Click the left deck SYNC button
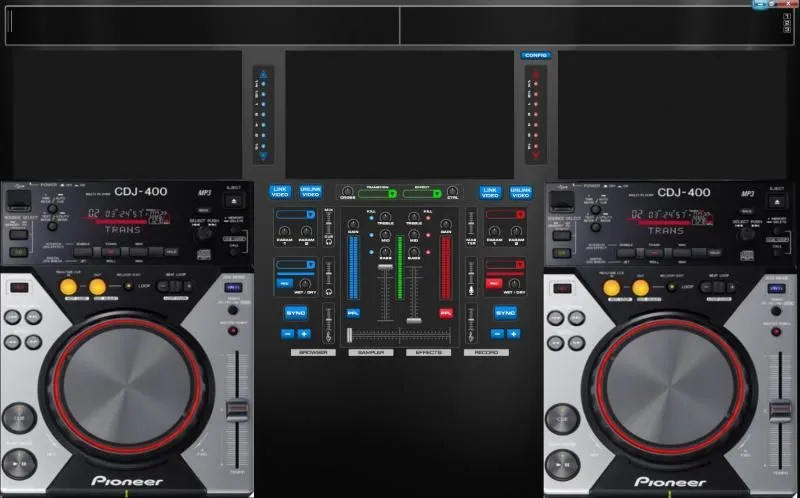This screenshot has height=498, width=800. [296, 313]
